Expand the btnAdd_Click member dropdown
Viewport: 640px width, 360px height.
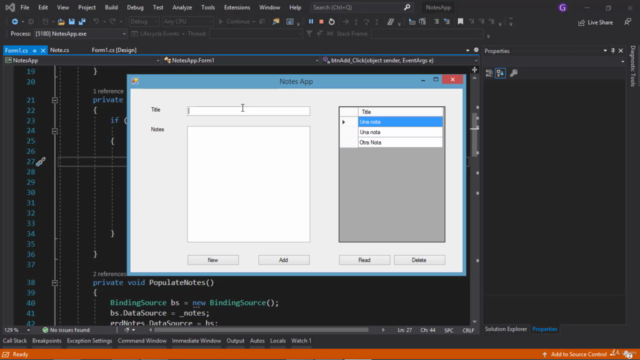coord(400,60)
